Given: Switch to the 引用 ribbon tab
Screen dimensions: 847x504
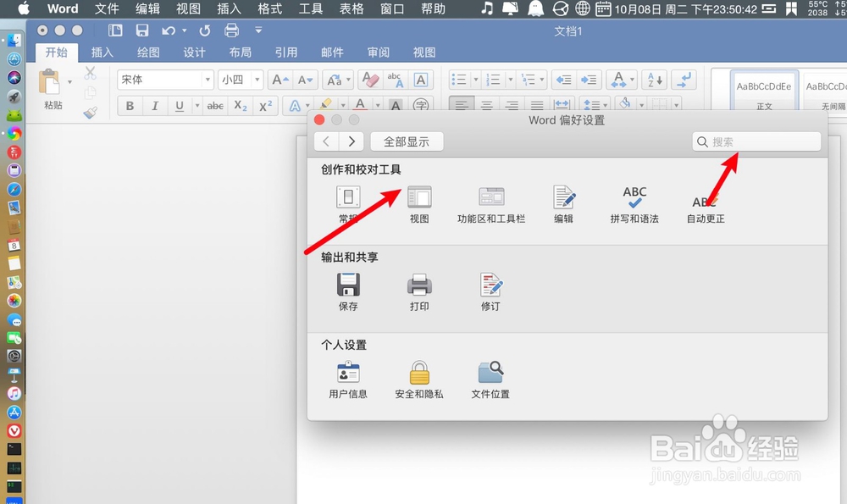Looking at the screenshot, I should [x=286, y=53].
